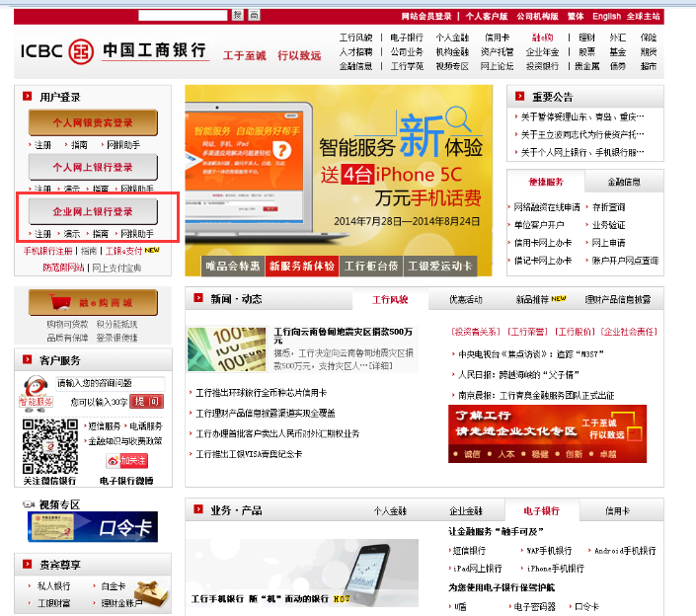Open the 融e购 navigation link
The width and height of the screenshot is (696, 616).
tap(542, 38)
